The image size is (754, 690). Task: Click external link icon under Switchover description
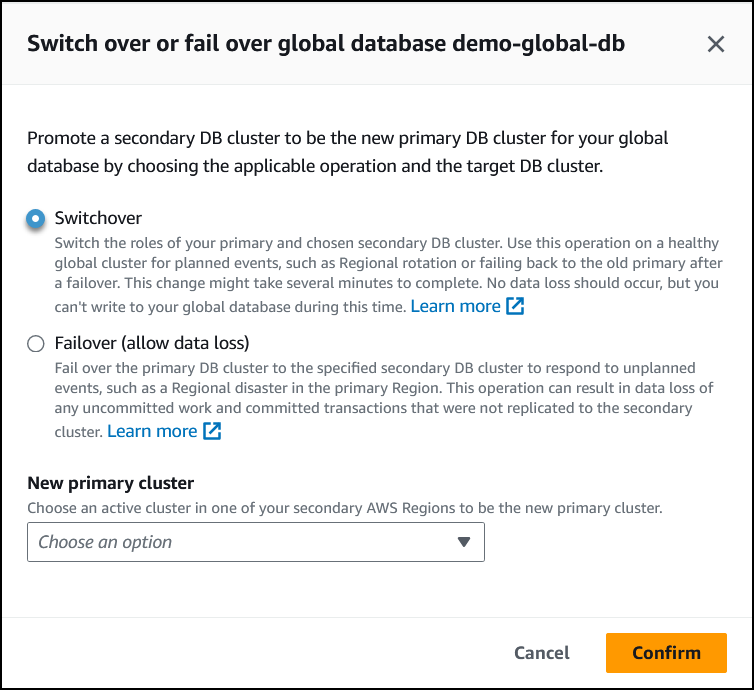coord(515,307)
